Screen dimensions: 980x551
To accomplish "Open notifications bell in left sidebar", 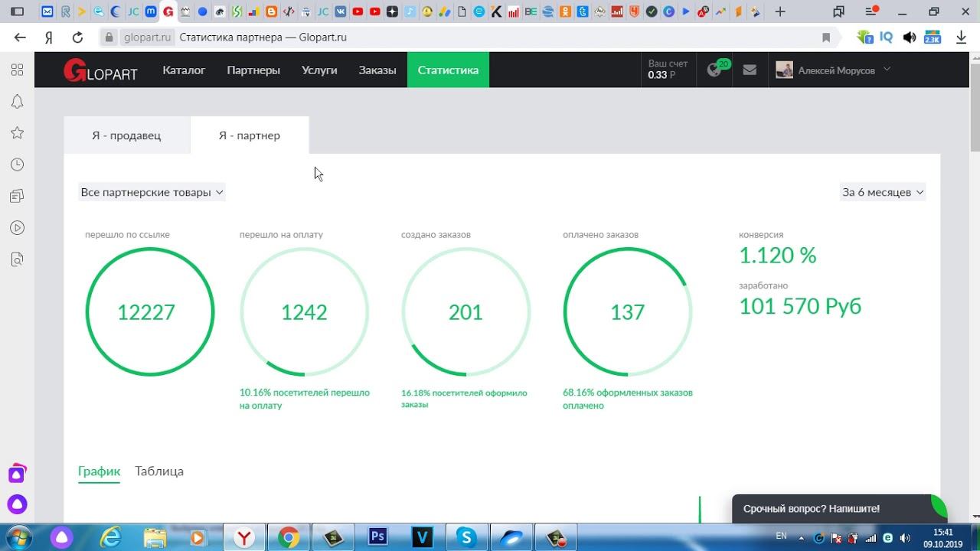I will click(17, 102).
